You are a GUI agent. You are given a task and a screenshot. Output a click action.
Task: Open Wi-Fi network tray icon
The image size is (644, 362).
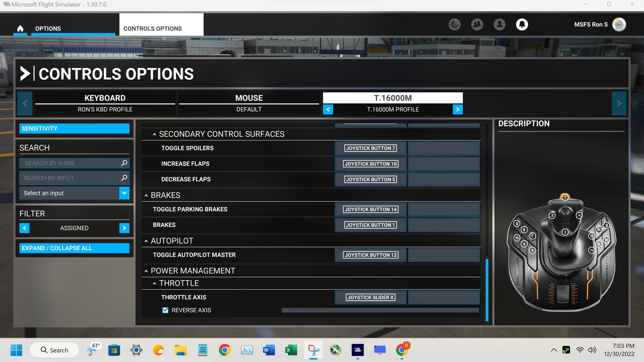580,350
